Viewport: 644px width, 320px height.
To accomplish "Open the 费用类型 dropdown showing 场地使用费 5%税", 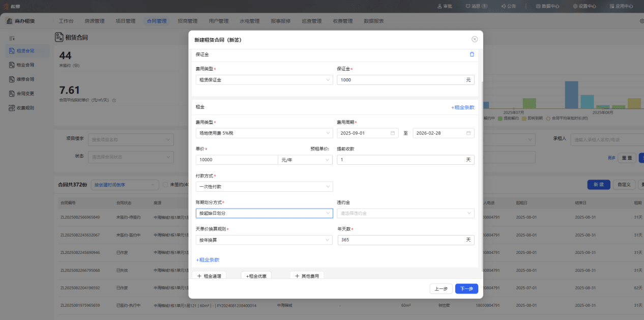I will 264,133.
